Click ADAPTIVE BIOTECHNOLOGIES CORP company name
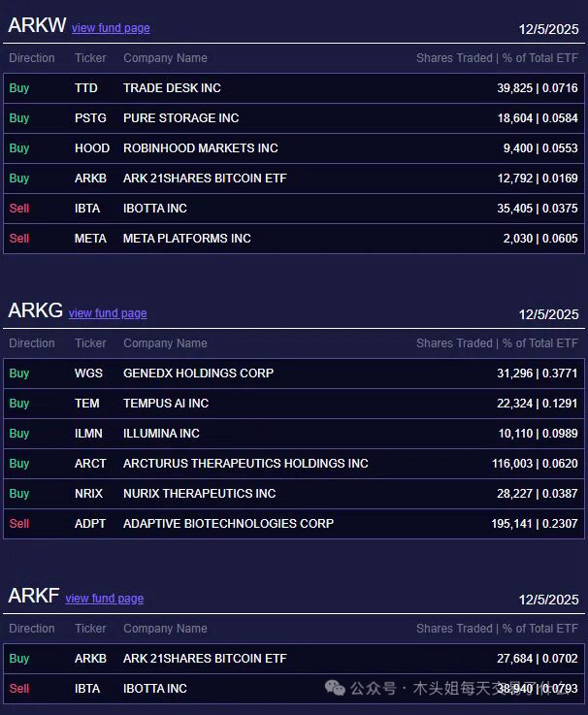This screenshot has height=715, width=588. 229,524
